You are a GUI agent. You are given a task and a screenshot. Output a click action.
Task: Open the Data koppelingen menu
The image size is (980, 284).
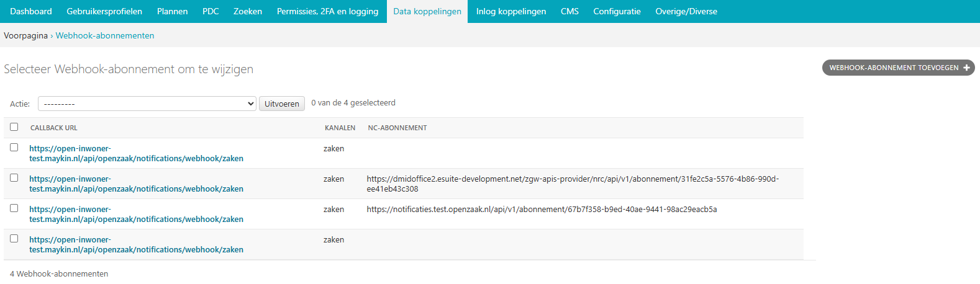(x=427, y=11)
